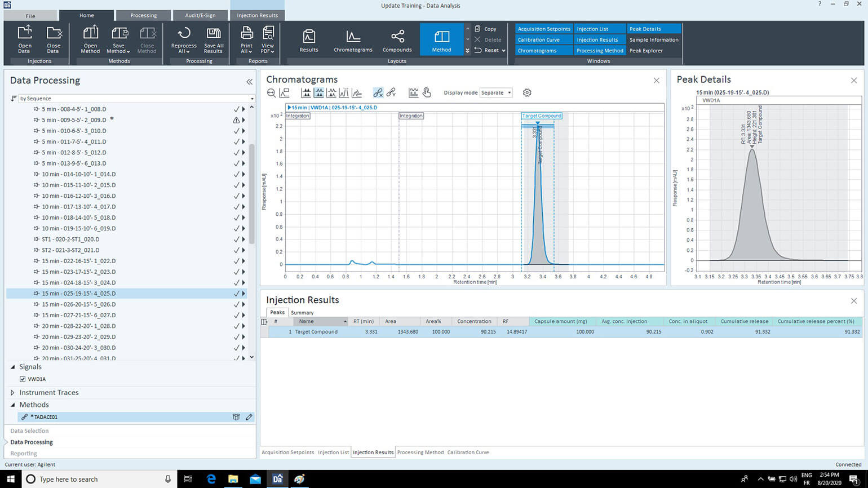Toggle Peak Explorer window button
This screenshot has width=868, height=488.
point(646,51)
